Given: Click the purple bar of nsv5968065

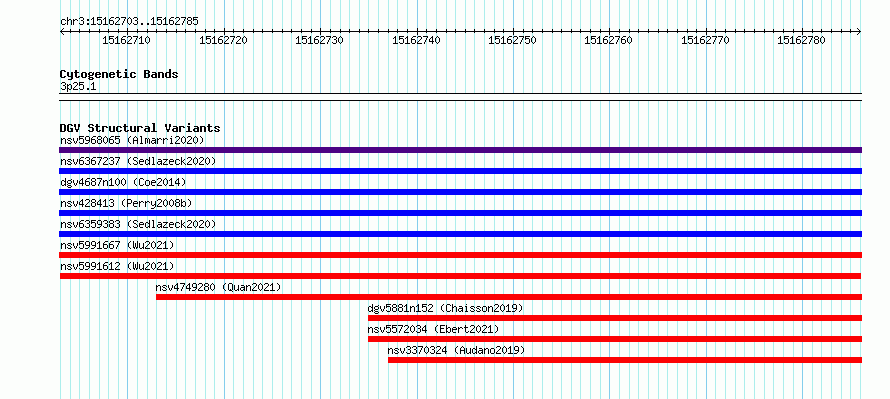Looking at the screenshot, I should [460, 150].
